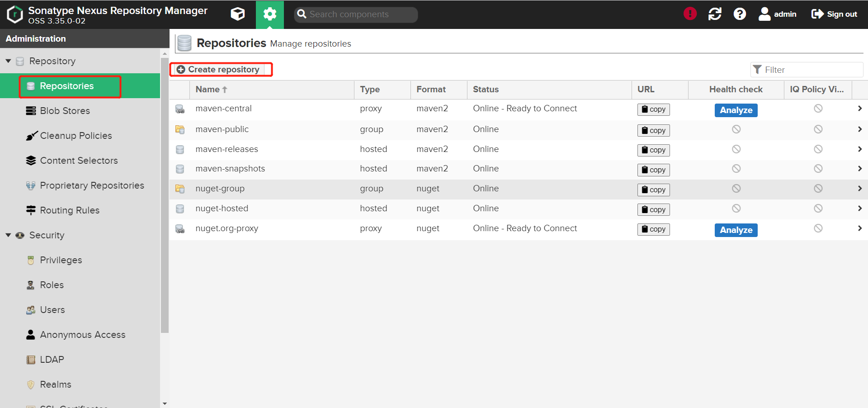Expand the maven-central row chevron
Image resolution: width=868 pixels, height=408 pixels.
tap(859, 109)
